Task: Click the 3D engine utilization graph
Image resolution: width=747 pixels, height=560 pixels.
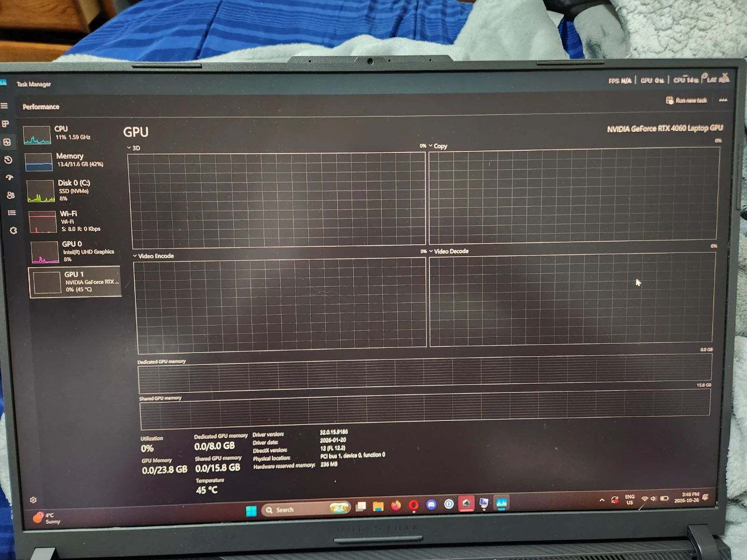Action: tap(278, 200)
